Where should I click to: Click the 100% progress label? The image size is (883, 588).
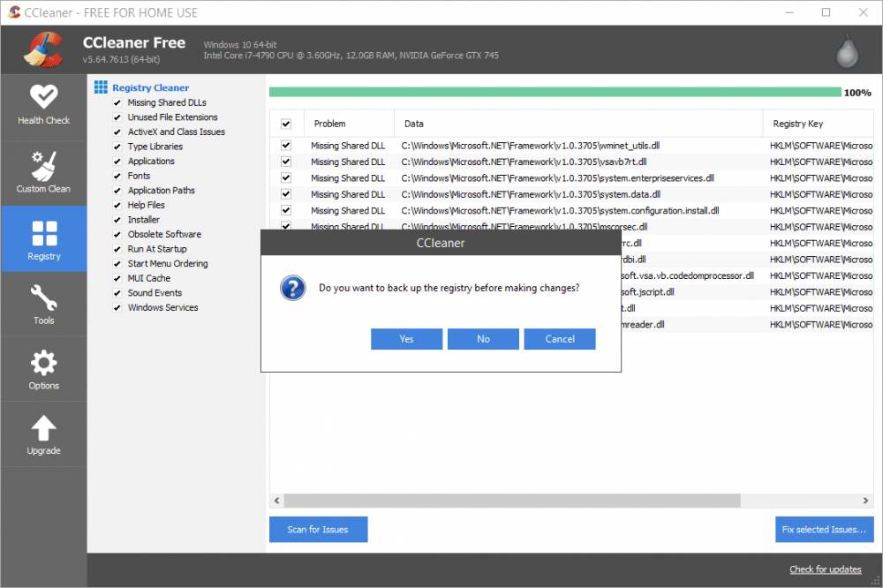pyautogui.click(x=857, y=93)
